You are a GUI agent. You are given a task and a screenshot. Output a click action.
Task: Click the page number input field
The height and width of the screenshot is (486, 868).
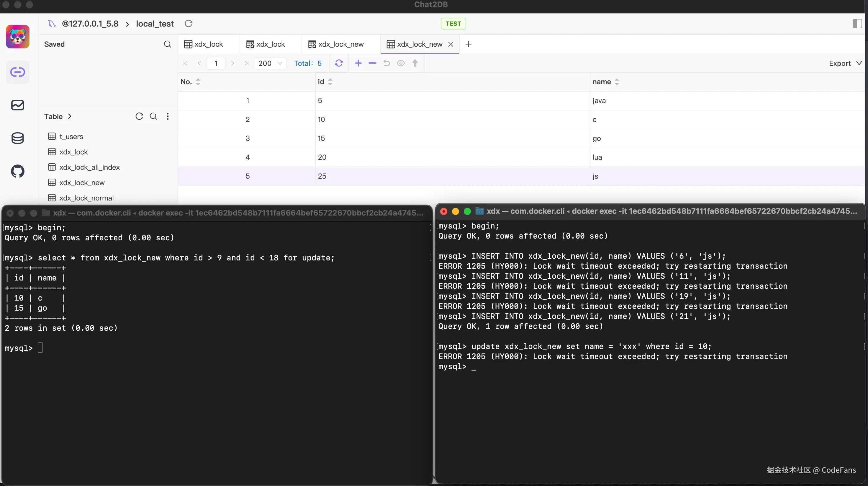(216, 63)
